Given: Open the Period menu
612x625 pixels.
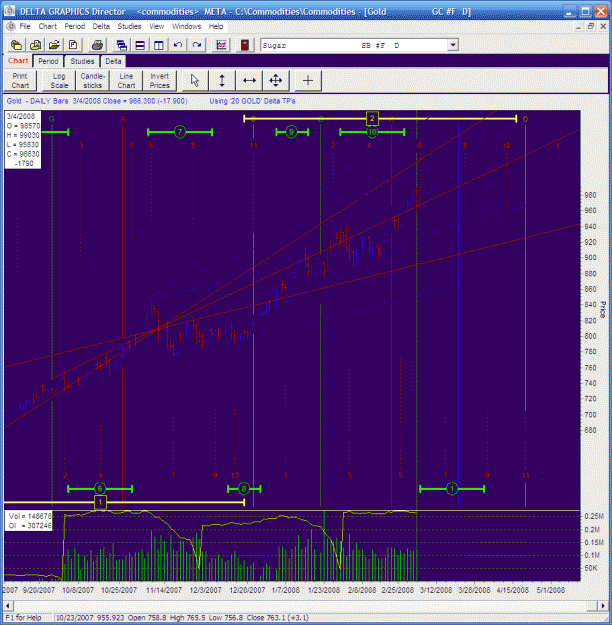Looking at the screenshot, I should pos(75,26).
